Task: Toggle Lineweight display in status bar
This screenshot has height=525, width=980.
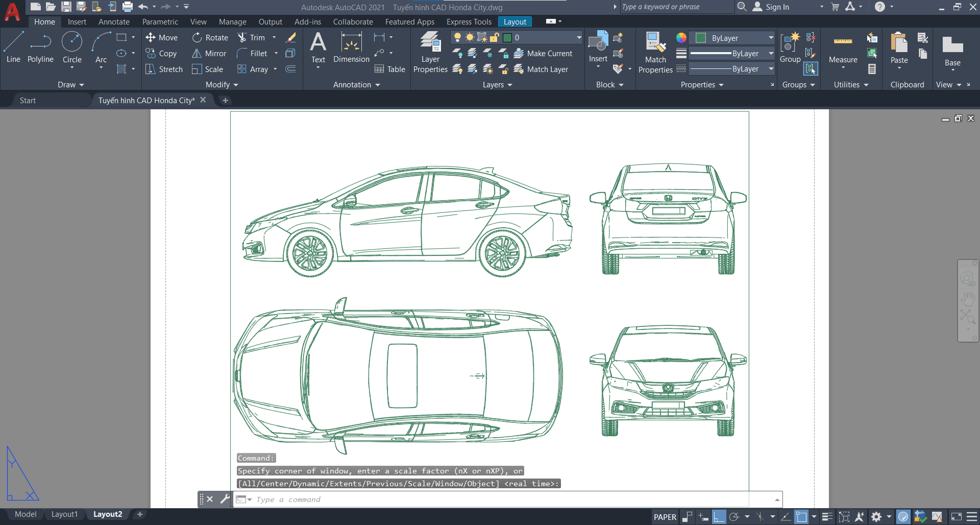Action: [x=827, y=517]
